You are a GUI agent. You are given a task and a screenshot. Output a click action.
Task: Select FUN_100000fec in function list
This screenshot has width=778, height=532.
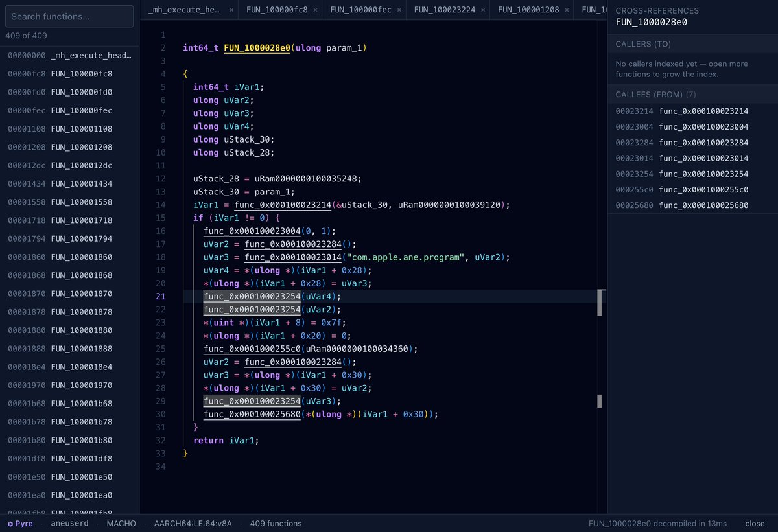[x=69, y=111]
